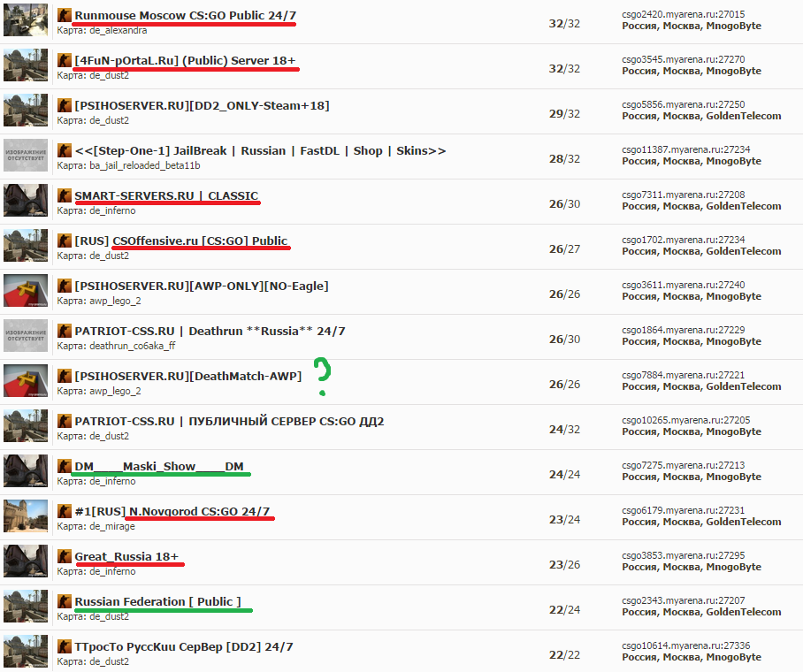Select address csgo3853.myarena.ru:27295
The height and width of the screenshot is (672, 803).
click(683, 555)
